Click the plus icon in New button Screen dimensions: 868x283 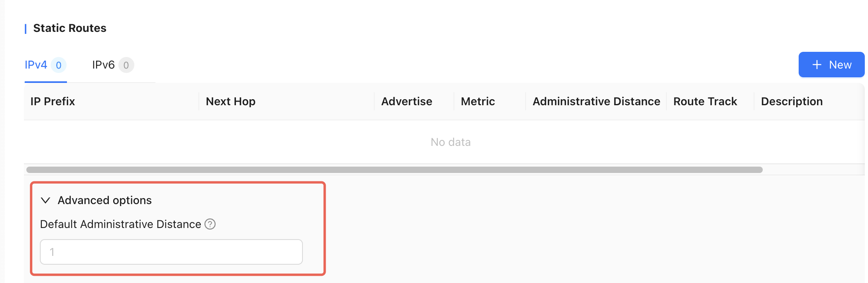coord(817,65)
